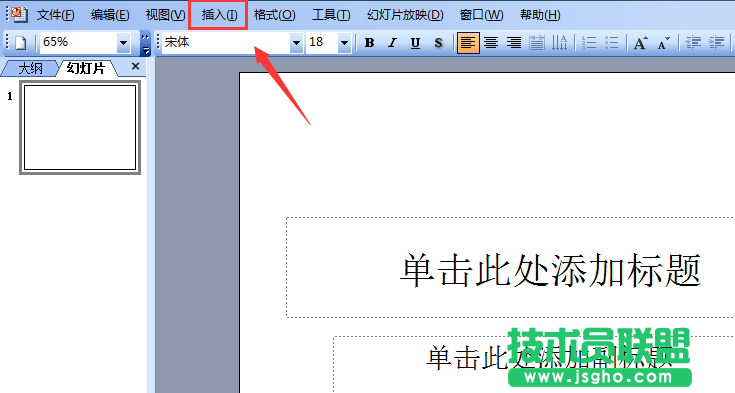Open the 工具(T) menu
Viewport: 735px width, 393px height.
coord(331,15)
